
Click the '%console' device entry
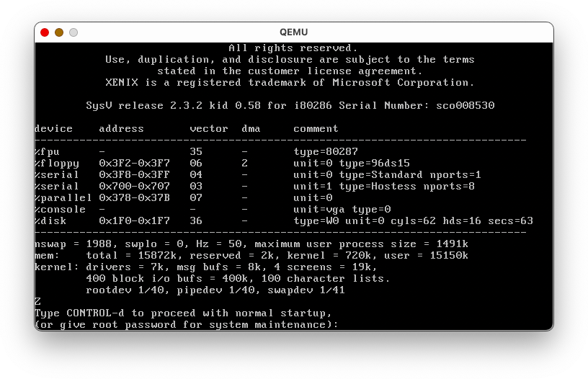coord(60,210)
